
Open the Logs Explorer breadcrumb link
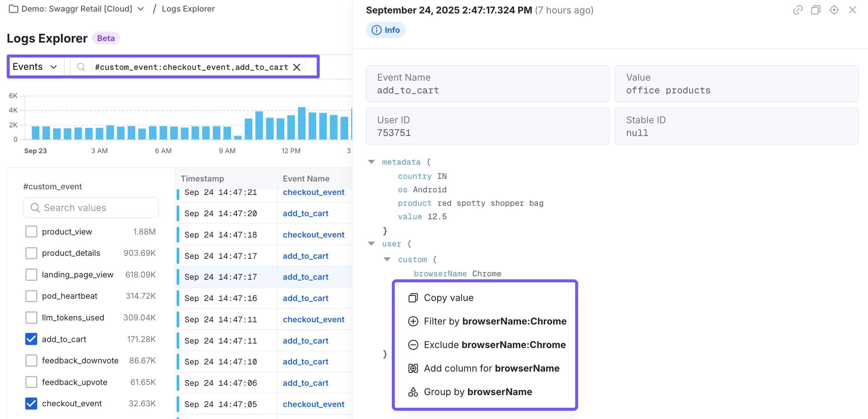coord(188,9)
